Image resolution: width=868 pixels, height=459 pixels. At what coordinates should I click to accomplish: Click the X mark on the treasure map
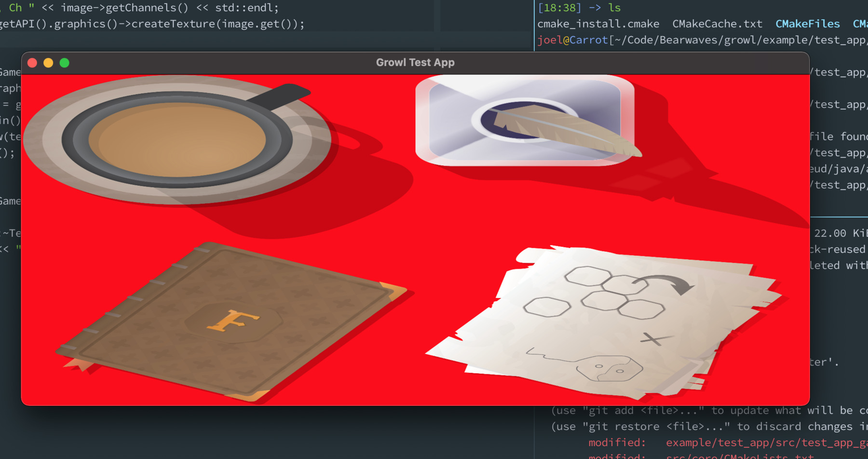[x=652, y=339]
